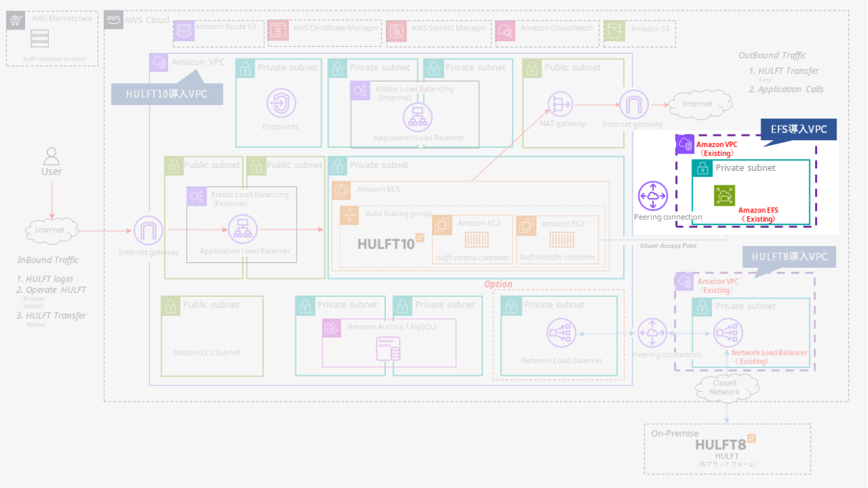The width and height of the screenshot is (868, 488).
Task: Click the Elastic Load Balancing (External) icon
Action: [197, 196]
